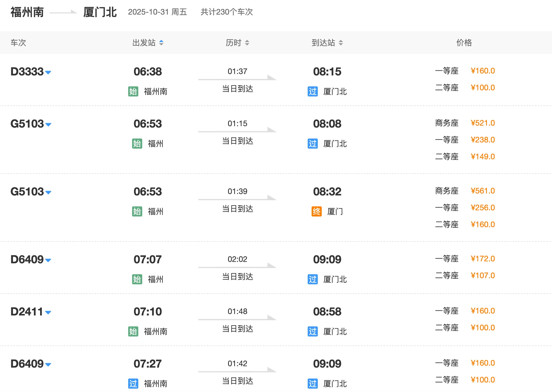Expand details for train D3333
This screenshot has width=552, height=392.
[48, 72]
